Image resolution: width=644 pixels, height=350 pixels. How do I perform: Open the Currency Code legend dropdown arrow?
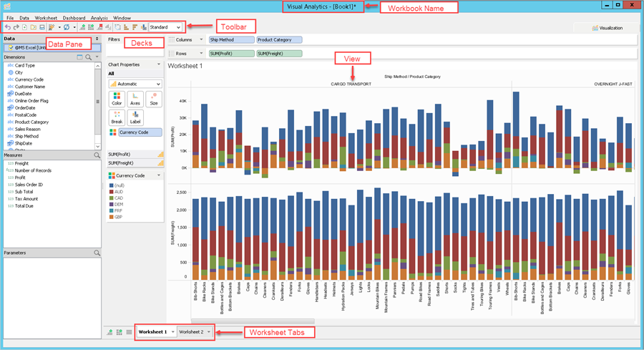click(x=157, y=175)
